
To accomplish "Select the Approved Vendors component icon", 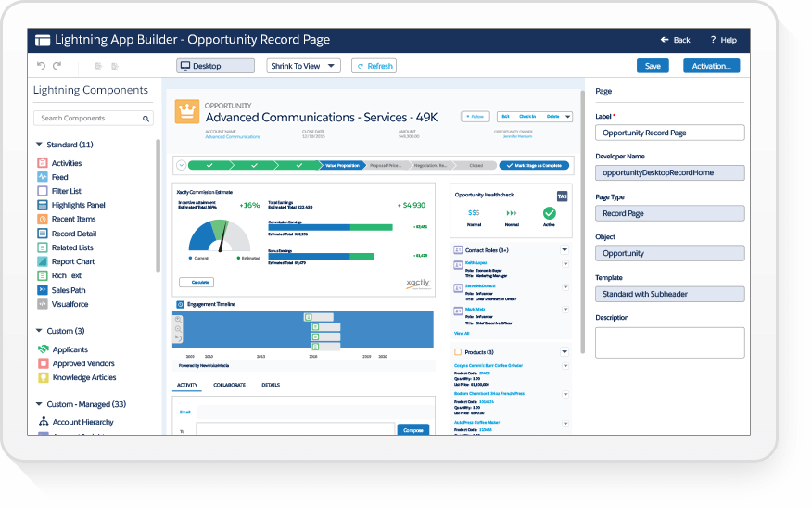I will pyautogui.click(x=44, y=363).
